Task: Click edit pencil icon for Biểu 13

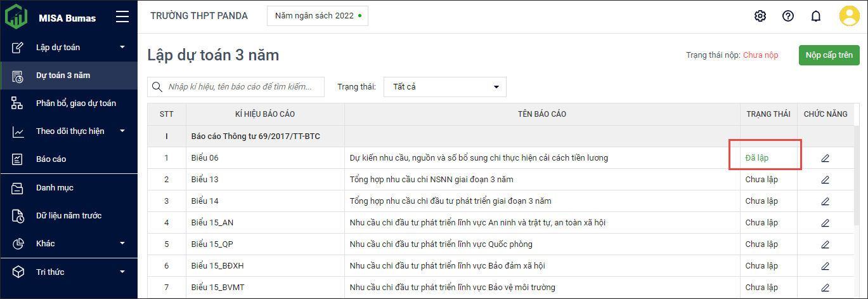Action: coord(825,180)
